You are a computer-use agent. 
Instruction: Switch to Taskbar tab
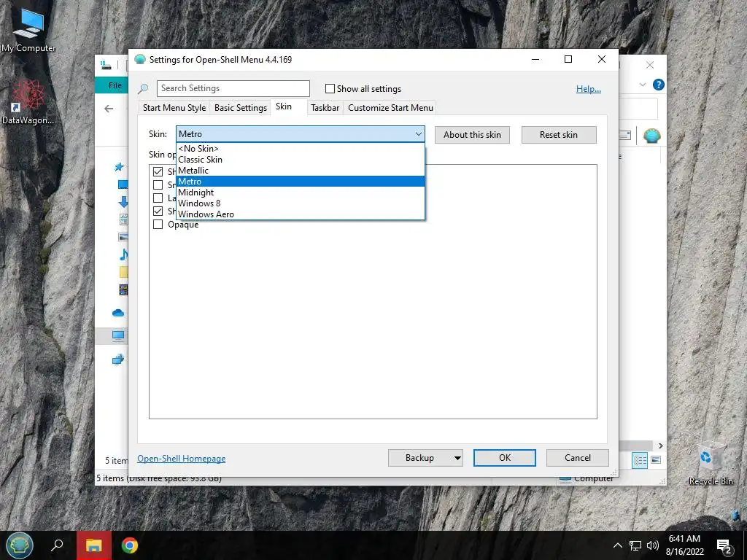click(325, 108)
